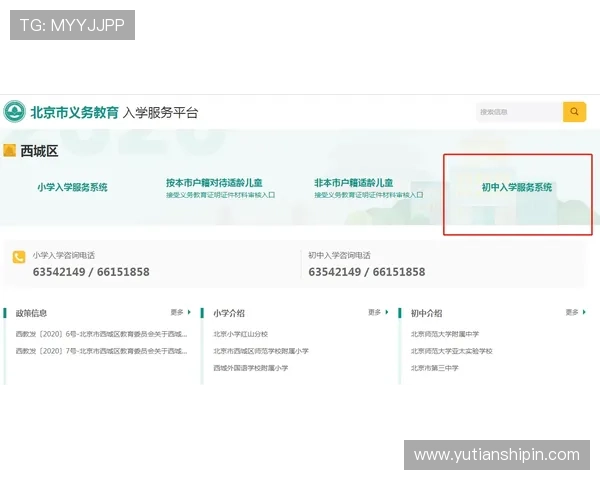Click the 小学入学咨询电话 label
Viewport: 600px width, 480px height.
(x=64, y=255)
